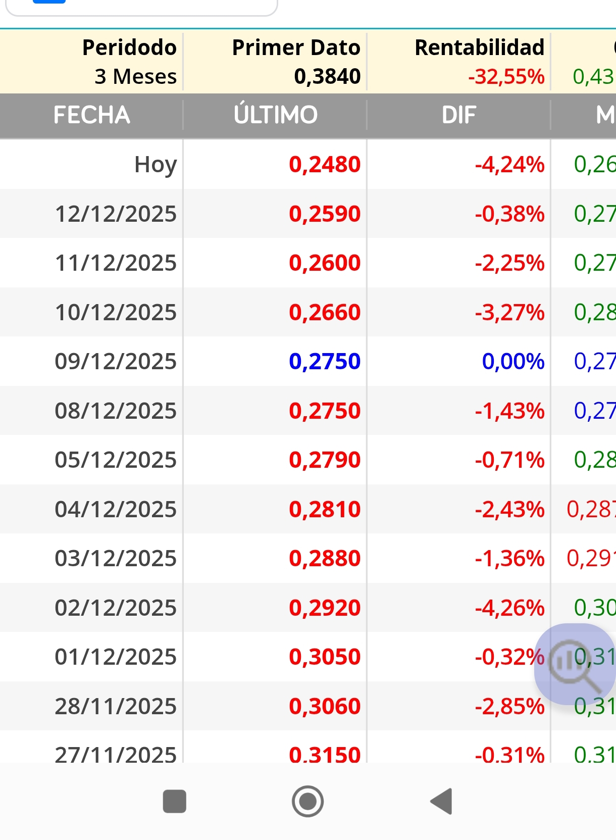Click the Rentabilidad -32,55% value
Screen dimensions: 616x840
point(506,77)
